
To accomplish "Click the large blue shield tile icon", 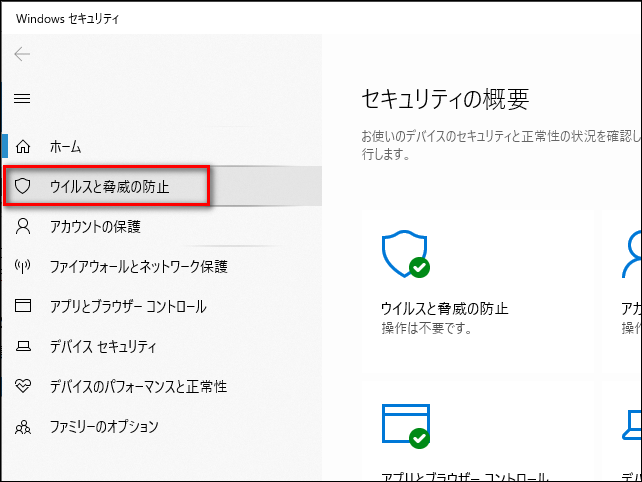I will [405, 253].
